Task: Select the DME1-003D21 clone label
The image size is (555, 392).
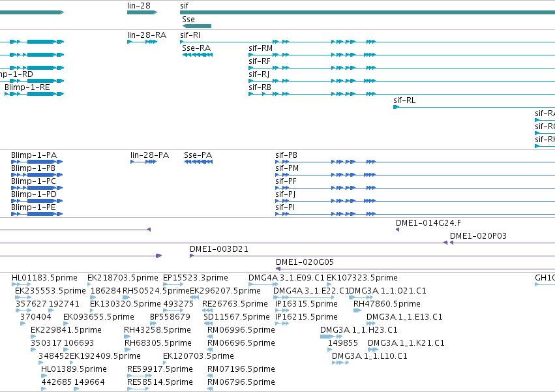Action: 219,249
